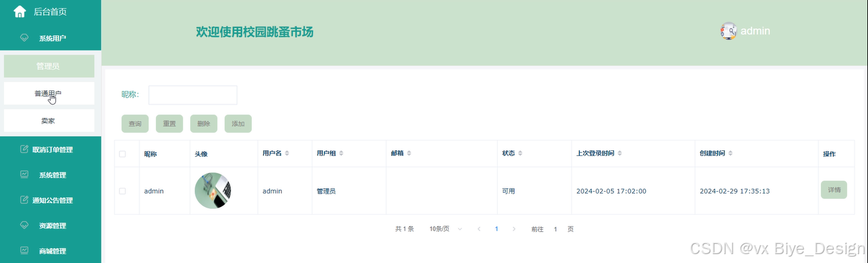Click the 操作 column header

(x=829, y=153)
